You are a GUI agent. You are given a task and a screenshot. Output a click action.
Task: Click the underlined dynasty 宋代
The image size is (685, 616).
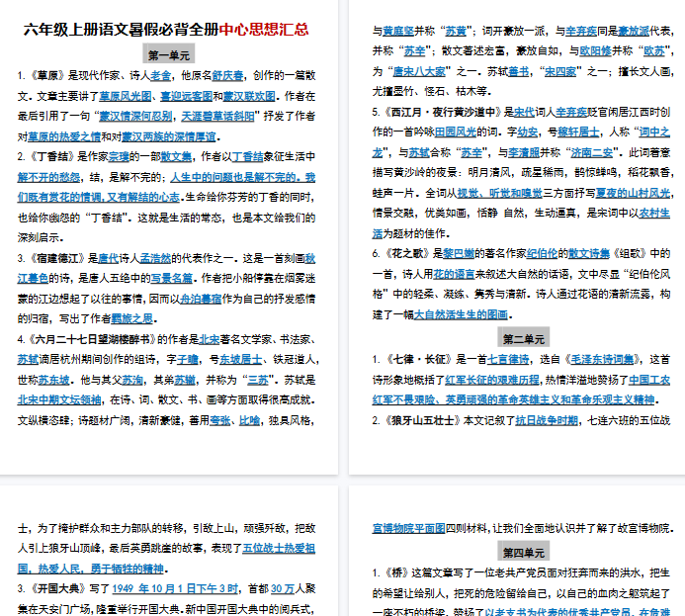[x=524, y=113]
